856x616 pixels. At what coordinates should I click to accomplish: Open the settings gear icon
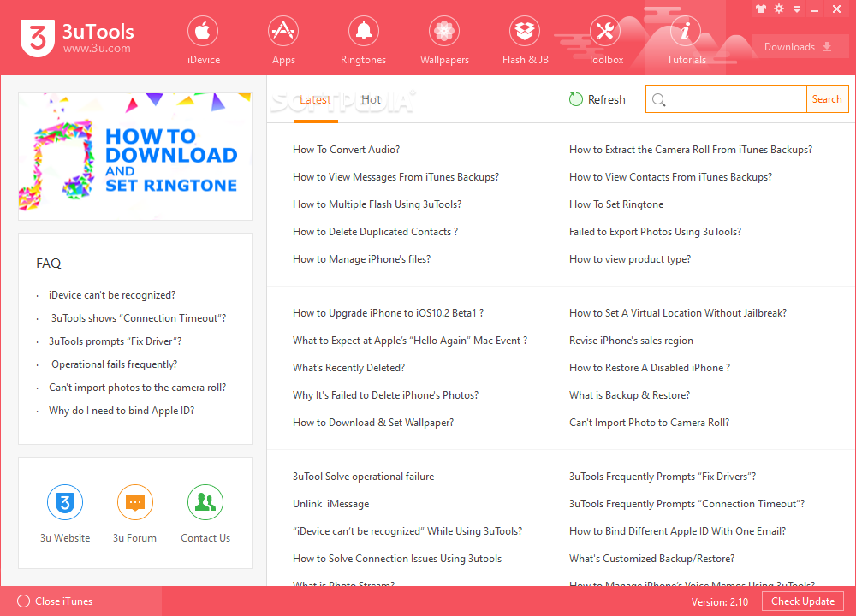779,9
